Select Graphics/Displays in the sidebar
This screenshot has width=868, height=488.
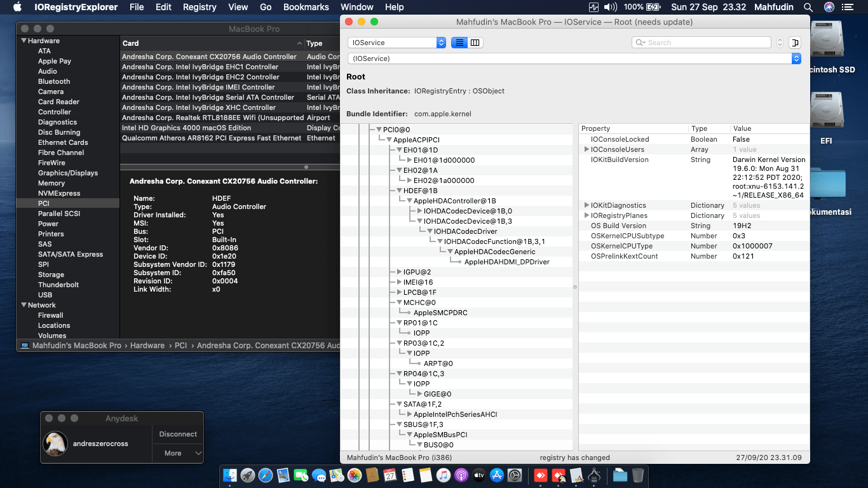tap(68, 173)
